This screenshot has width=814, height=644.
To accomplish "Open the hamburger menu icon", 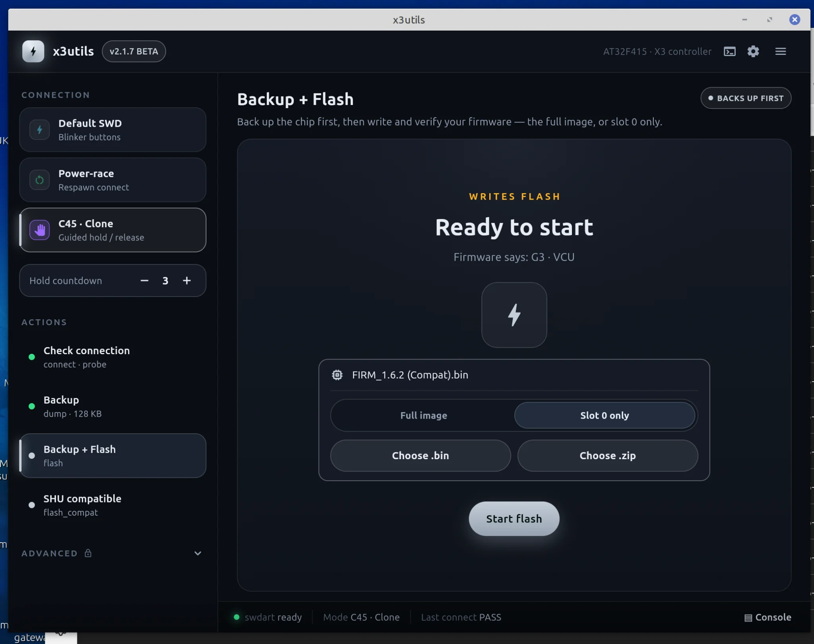I will point(781,51).
